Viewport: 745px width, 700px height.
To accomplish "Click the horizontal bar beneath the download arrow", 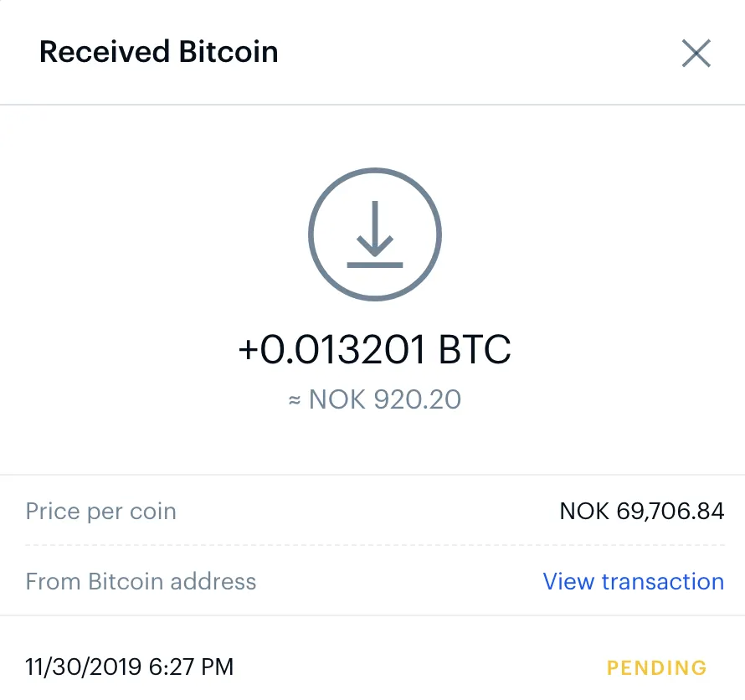I will pos(374,265).
